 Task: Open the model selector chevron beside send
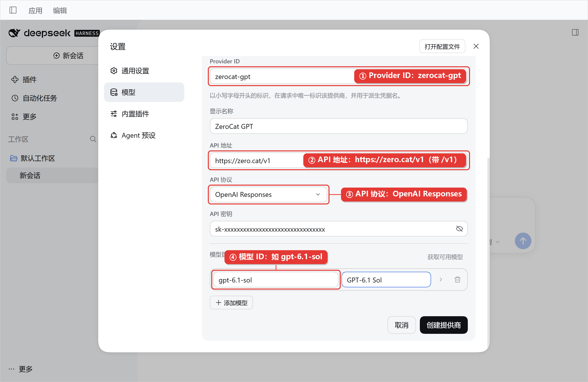tap(498, 242)
